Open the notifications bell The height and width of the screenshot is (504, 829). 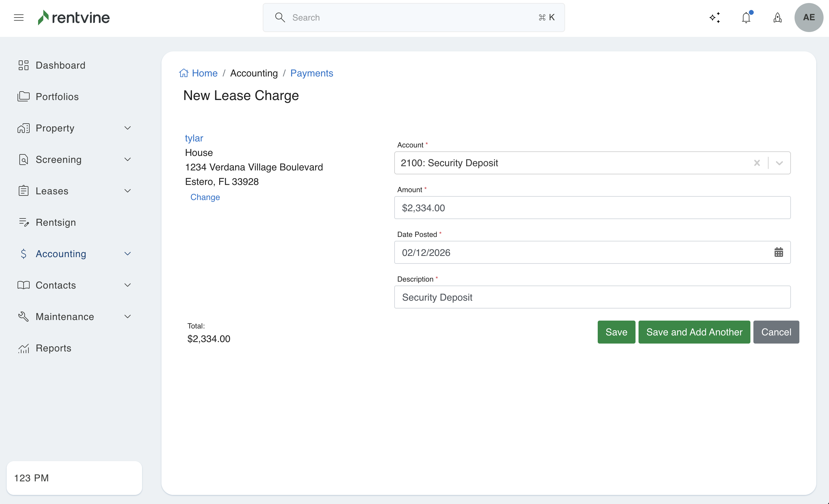(x=746, y=18)
